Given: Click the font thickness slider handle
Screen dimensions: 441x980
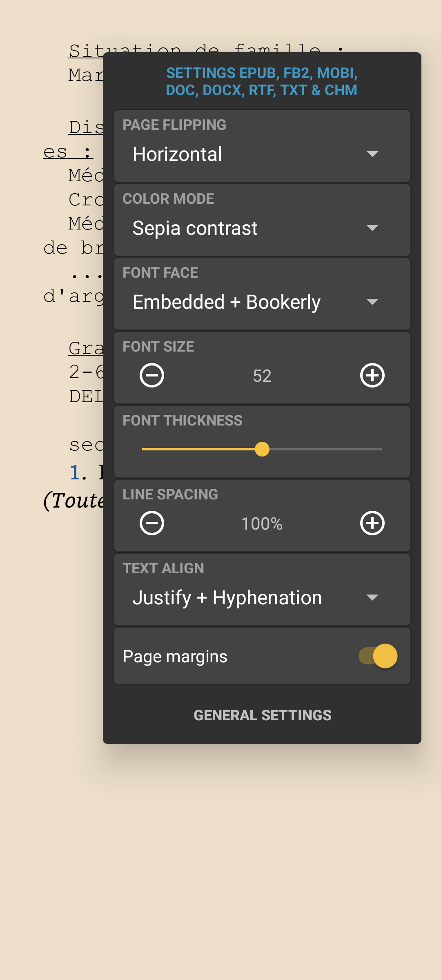Looking at the screenshot, I should (x=262, y=449).
